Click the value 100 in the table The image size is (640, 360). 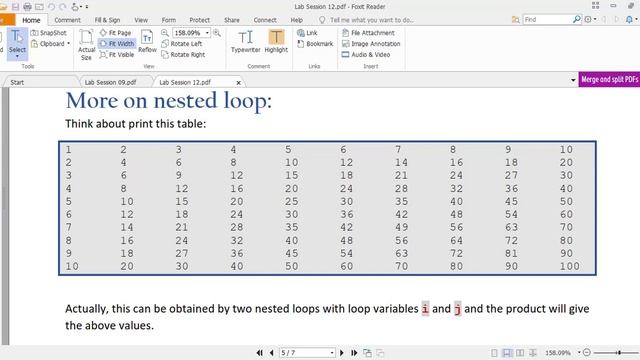(569, 266)
